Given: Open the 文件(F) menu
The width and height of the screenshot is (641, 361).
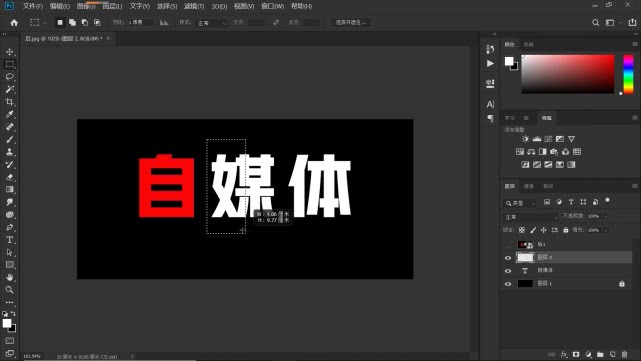Looking at the screenshot, I should (33, 6).
